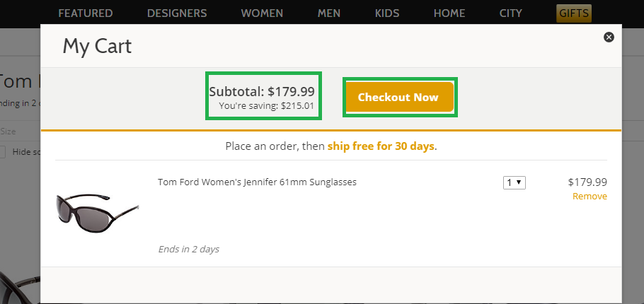Go to the HOME category
This screenshot has width=644, height=304.
(x=449, y=13)
